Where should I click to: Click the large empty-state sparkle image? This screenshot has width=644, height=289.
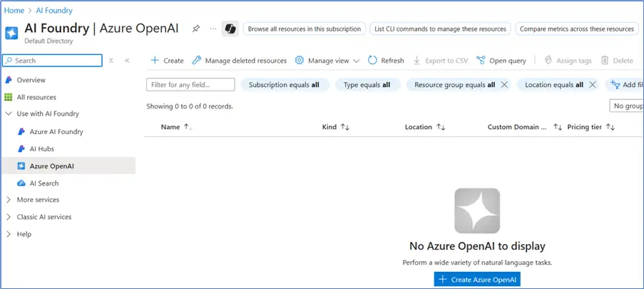(x=477, y=211)
